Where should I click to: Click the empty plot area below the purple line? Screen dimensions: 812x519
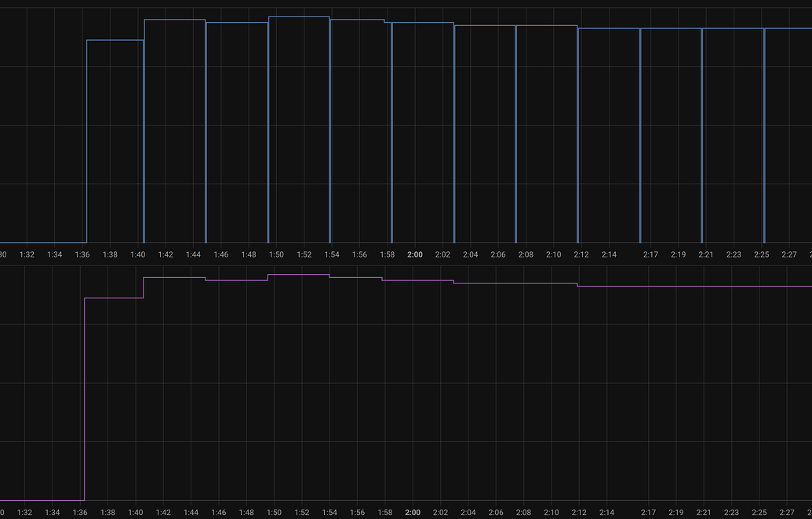[392, 393]
